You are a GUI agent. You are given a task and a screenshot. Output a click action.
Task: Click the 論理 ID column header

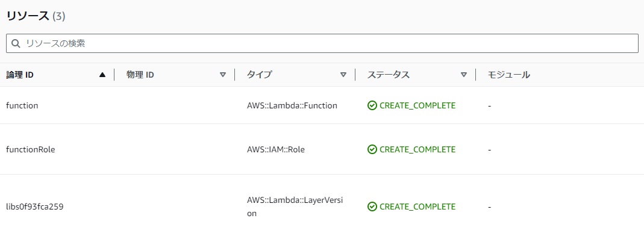click(x=20, y=75)
